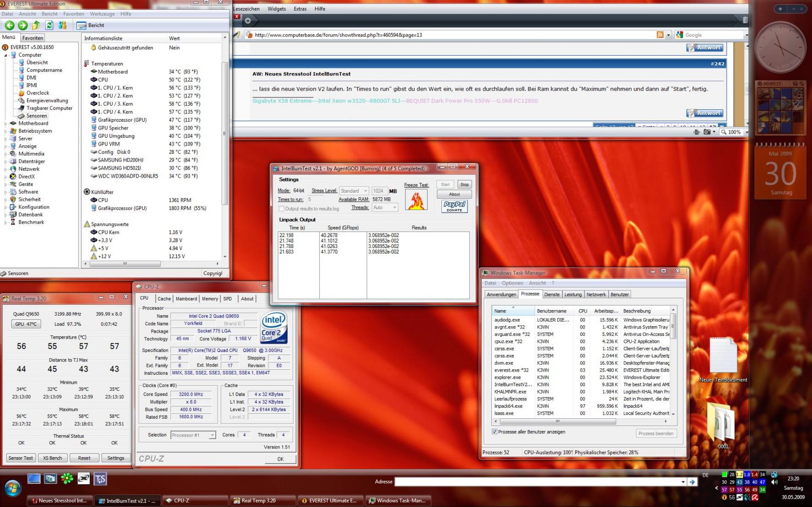The image size is (812, 507).
Task: Click Show Desktop quick launch icon
Action: 34,479
